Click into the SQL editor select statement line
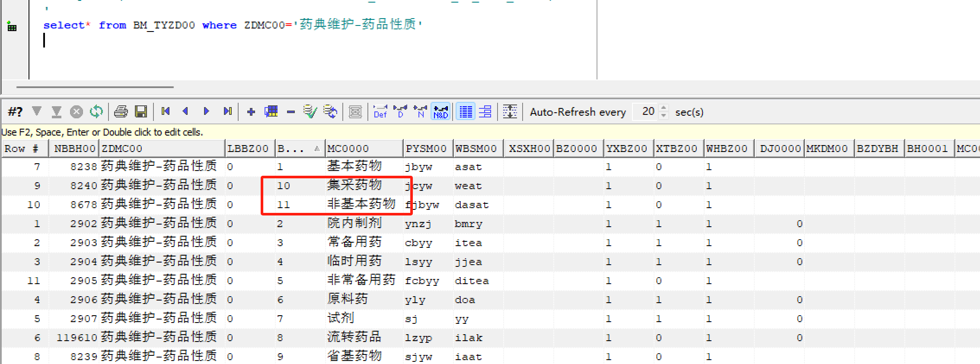 [233, 25]
